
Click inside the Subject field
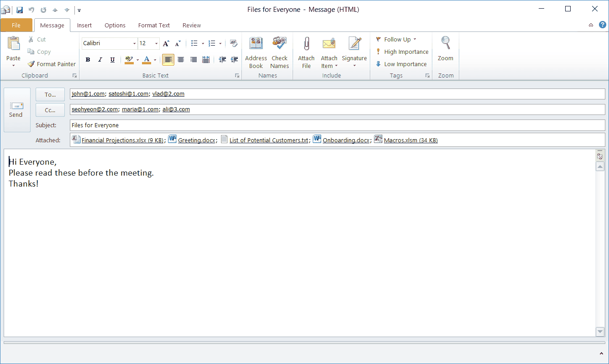[183, 125]
